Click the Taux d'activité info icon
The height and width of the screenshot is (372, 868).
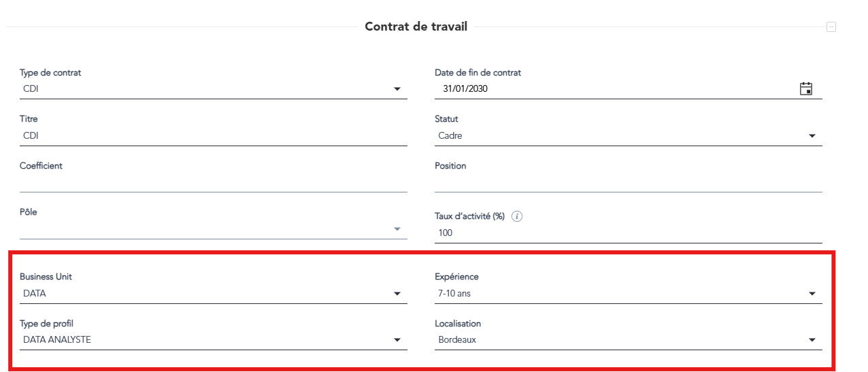pyautogui.click(x=518, y=216)
